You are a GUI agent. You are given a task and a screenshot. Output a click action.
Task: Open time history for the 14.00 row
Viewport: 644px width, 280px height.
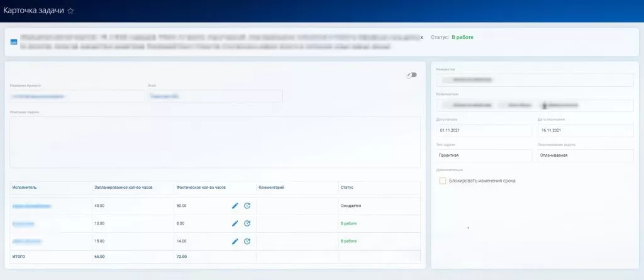[247, 241]
